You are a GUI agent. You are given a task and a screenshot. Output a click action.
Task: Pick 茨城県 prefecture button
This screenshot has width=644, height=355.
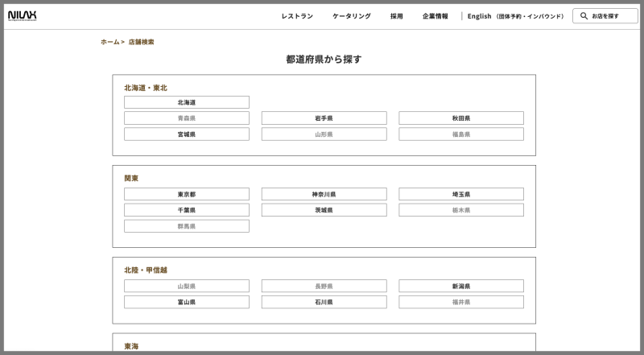(324, 210)
